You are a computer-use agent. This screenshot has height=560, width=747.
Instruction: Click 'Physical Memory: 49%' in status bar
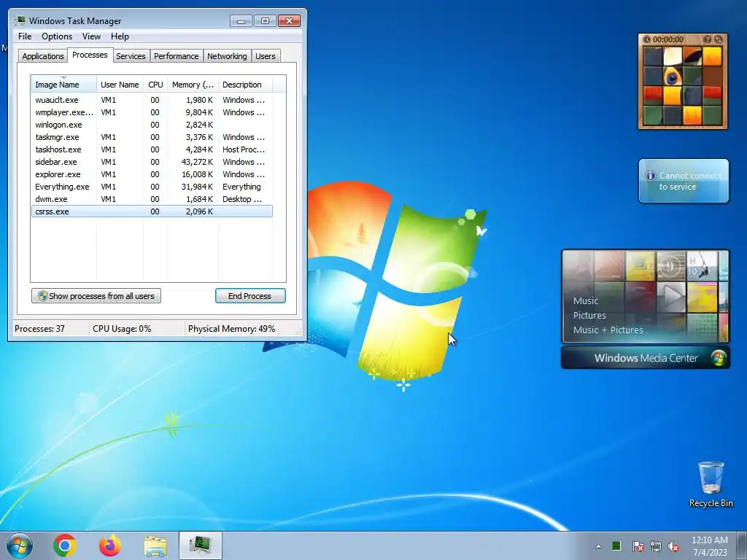(x=231, y=329)
